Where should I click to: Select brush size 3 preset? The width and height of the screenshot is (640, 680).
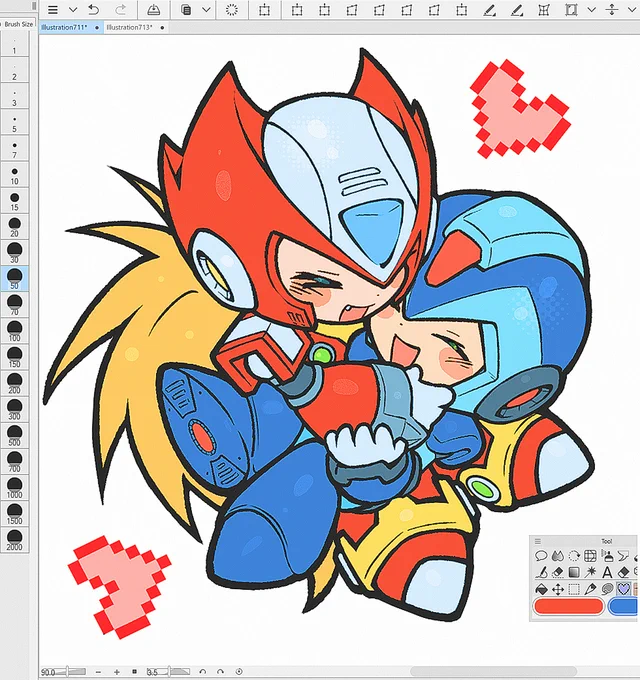[x=14, y=96]
